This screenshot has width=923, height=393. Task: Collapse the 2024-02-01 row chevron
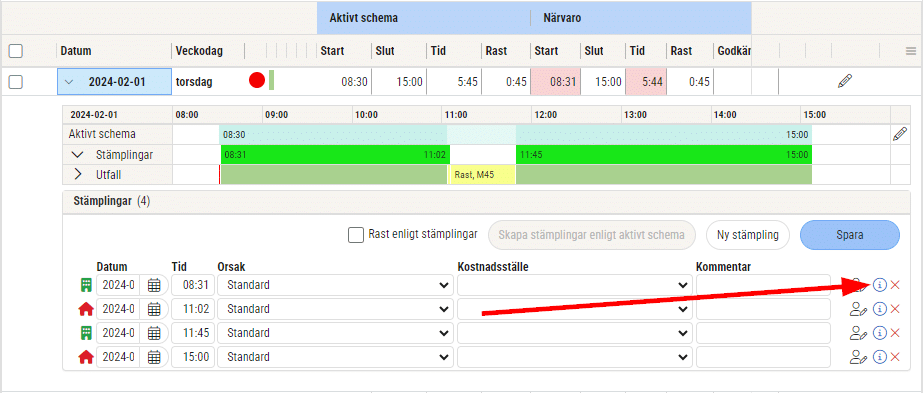(x=69, y=82)
